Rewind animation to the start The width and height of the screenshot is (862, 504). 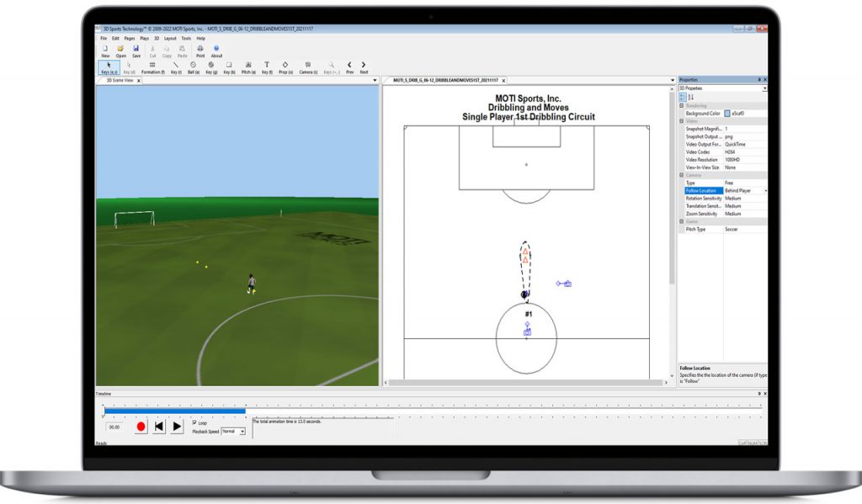[159, 427]
